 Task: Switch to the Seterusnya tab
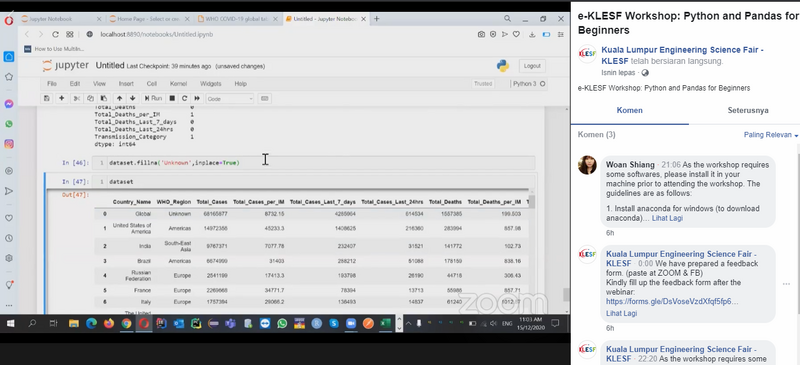[x=748, y=110]
